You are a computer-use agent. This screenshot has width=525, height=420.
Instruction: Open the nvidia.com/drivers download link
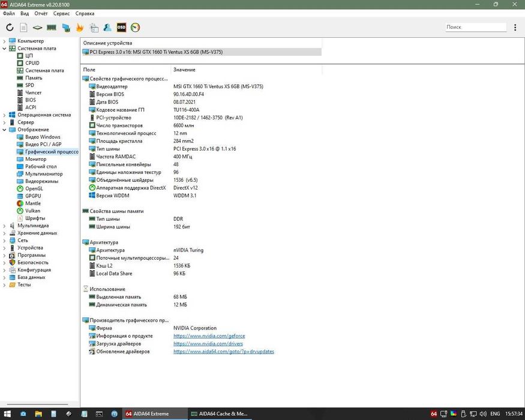click(208, 344)
